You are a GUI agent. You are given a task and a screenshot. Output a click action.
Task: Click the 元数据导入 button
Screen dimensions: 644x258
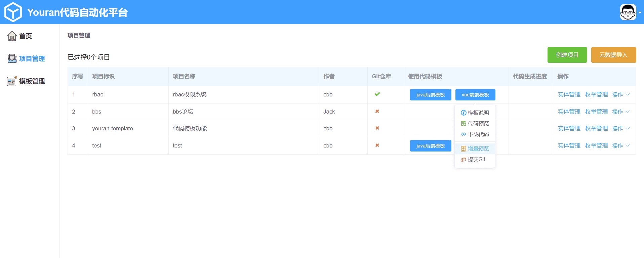point(613,55)
